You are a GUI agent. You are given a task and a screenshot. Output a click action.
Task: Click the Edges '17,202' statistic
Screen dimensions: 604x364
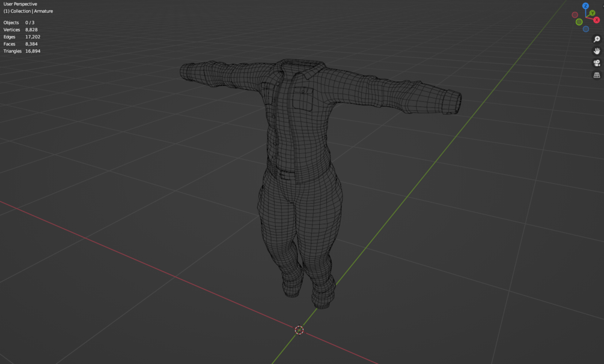pyautogui.click(x=32, y=37)
